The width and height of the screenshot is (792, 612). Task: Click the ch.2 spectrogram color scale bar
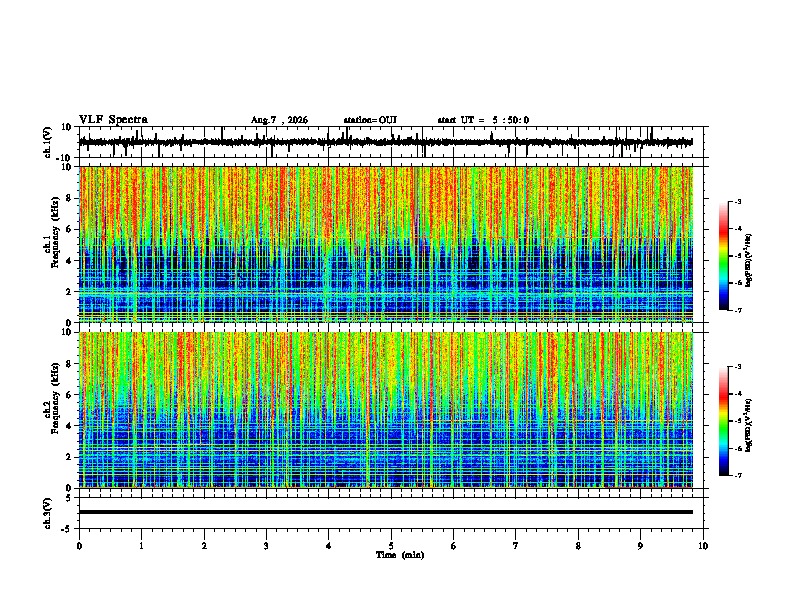(723, 421)
